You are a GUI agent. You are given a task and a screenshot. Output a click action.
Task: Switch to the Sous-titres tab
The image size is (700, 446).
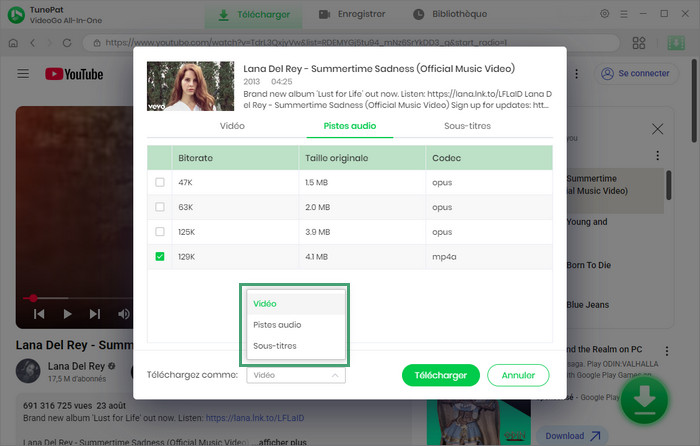pyautogui.click(x=467, y=126)
